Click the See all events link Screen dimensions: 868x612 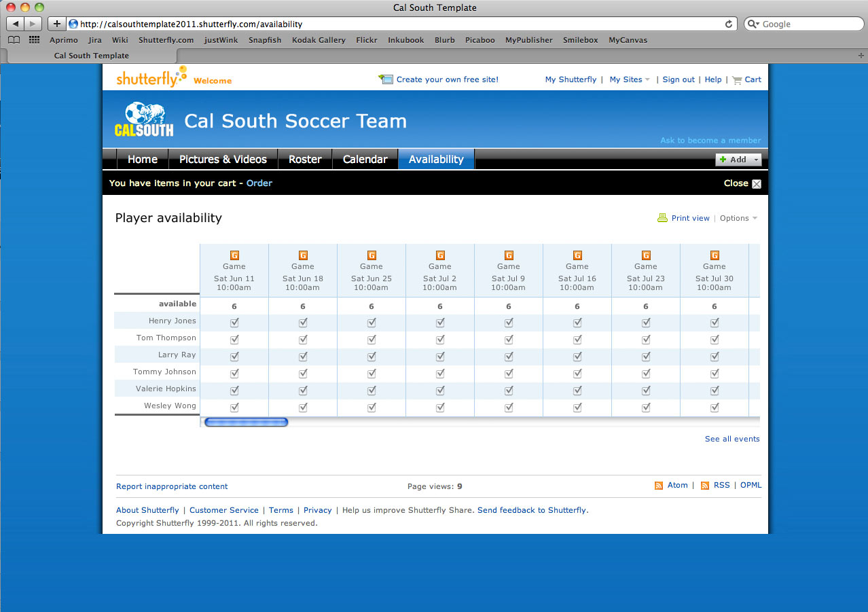pos(731,439)
